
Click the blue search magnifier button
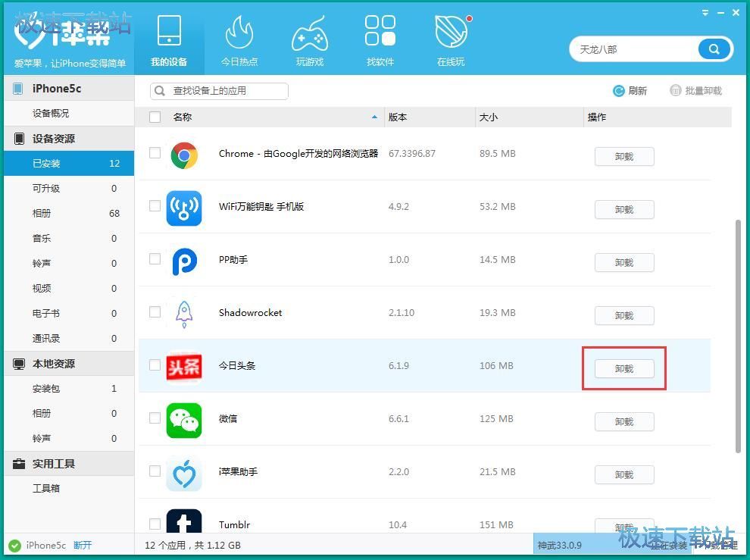point(714,48)
